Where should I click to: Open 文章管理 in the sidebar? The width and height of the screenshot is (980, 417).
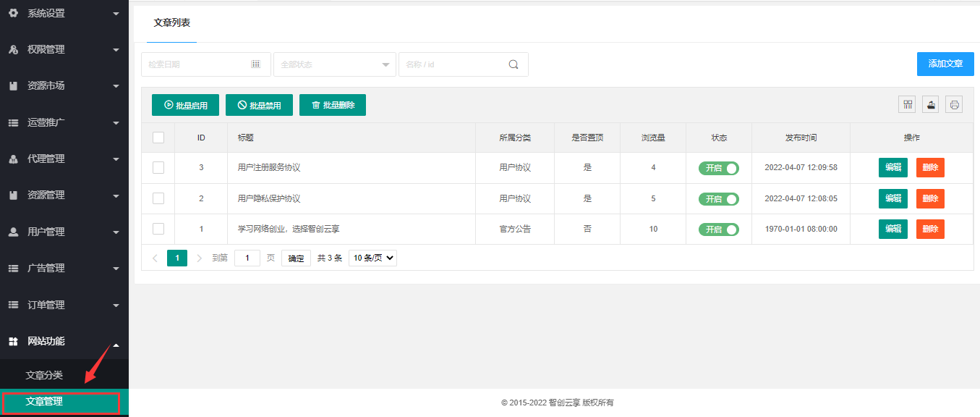[x=44, y=401]
